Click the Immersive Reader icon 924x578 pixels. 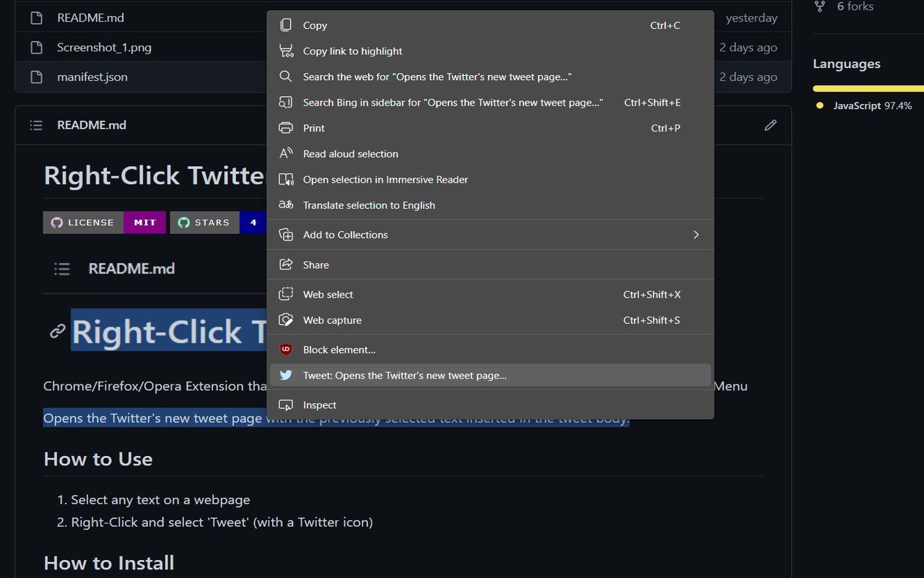(x=286, y=179)
